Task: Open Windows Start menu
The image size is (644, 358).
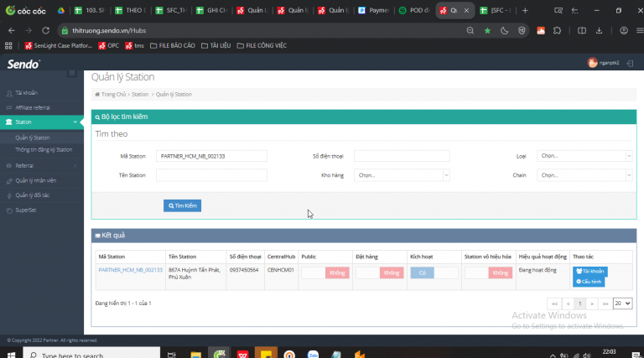Action: (11, 355)
